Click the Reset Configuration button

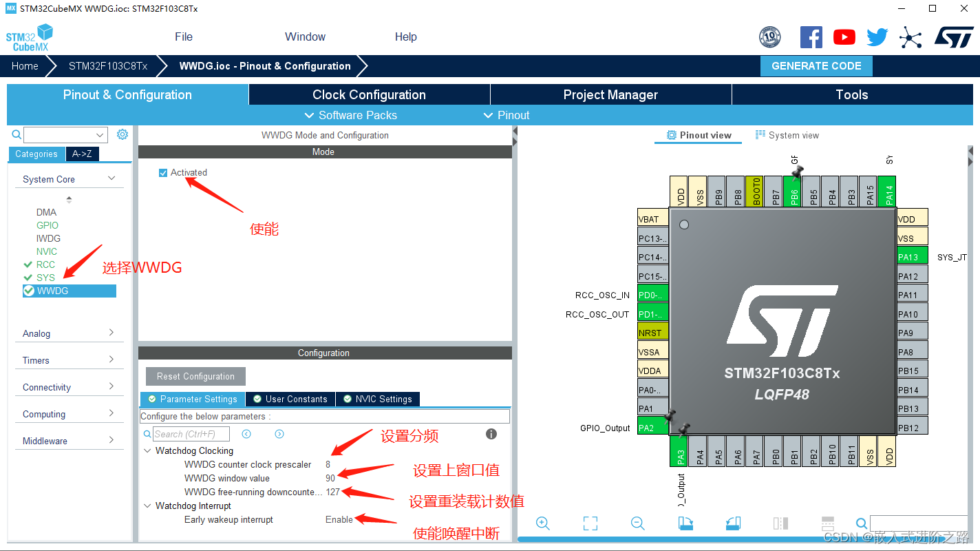(x=195, y=376)
